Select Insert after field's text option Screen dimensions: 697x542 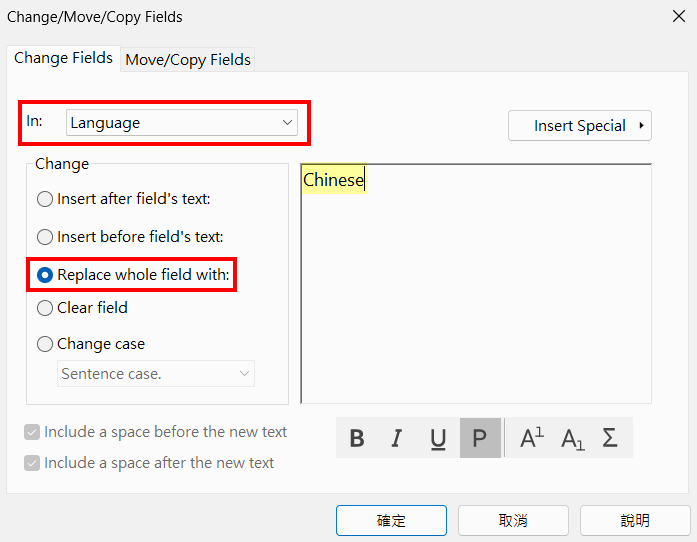coord(124,199)
